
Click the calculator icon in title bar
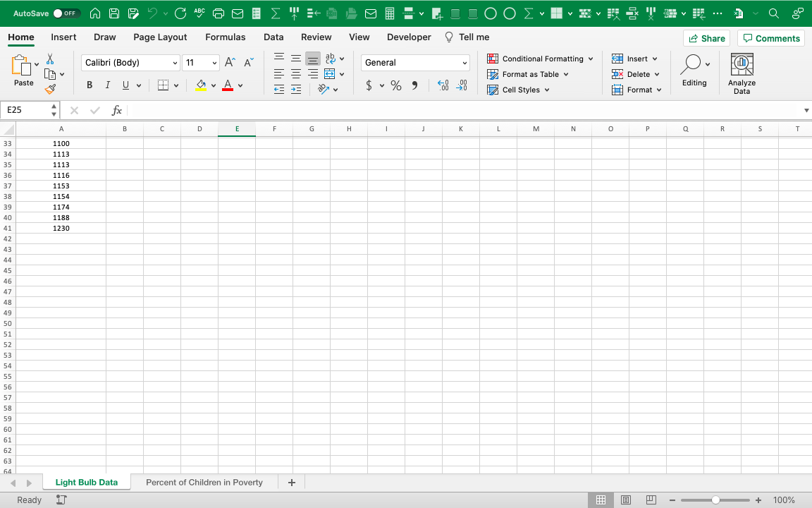click(389, 13)
